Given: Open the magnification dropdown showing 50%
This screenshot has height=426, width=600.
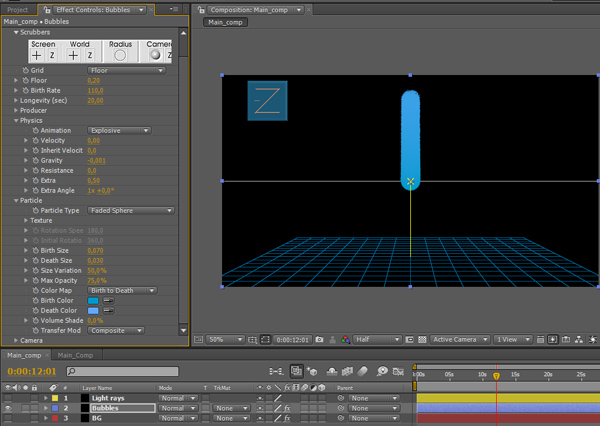Looking at the screenshot, I should coord(225,339).
